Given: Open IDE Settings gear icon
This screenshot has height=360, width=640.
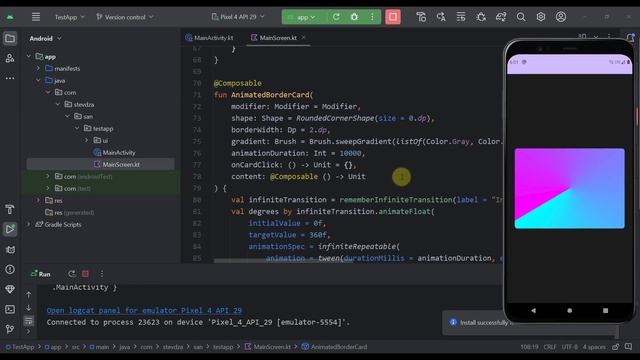Looking at the screenshot, I should (541, 17).
